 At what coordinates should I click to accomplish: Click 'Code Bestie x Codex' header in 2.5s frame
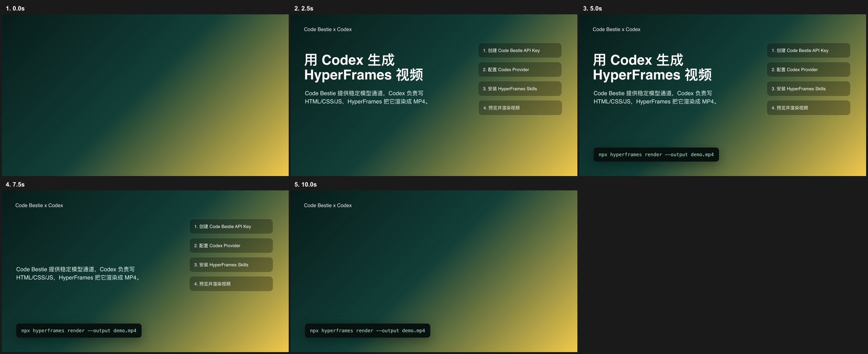click(x=328, y=30)
